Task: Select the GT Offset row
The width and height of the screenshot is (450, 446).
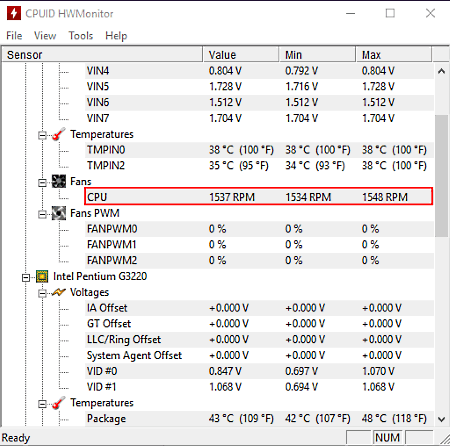Action: [259, 323]
